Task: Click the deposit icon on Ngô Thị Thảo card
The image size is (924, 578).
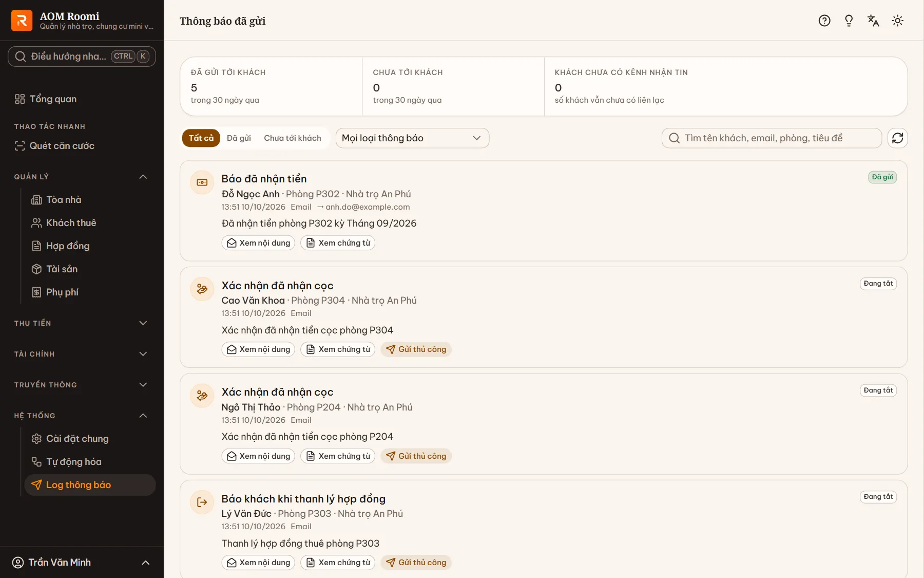Action: coord(202,396)
